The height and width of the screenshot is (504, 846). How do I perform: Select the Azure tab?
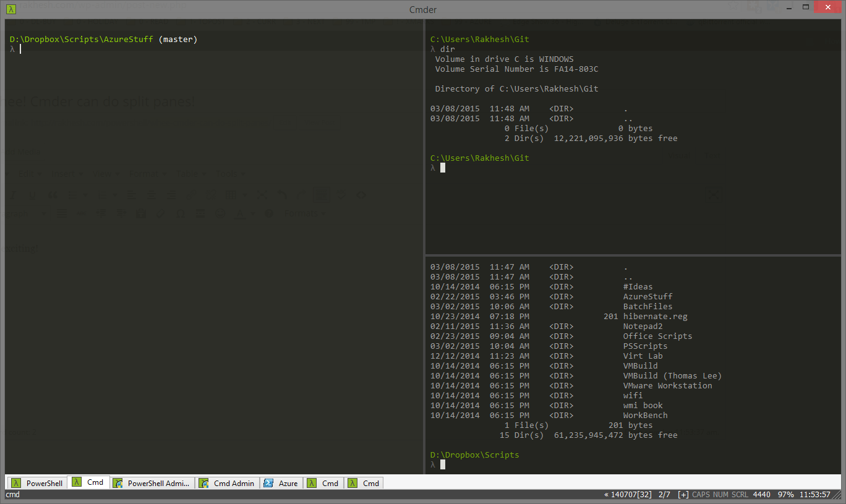click(x=288, y=483)
